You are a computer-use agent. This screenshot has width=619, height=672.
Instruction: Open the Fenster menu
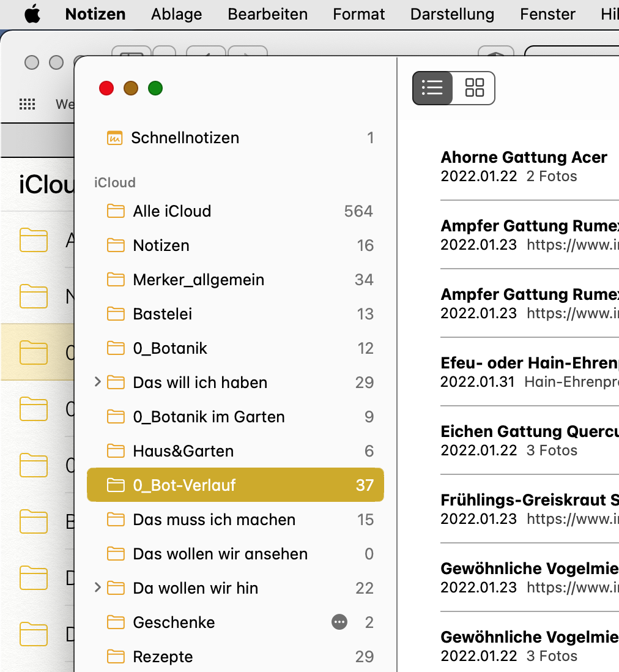tap(547, 14)
